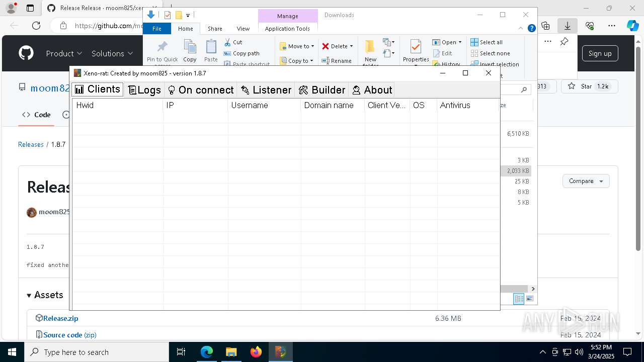Screen dimensions: 644x362
Task: Open the Builder tab
Action: point(322,90)
